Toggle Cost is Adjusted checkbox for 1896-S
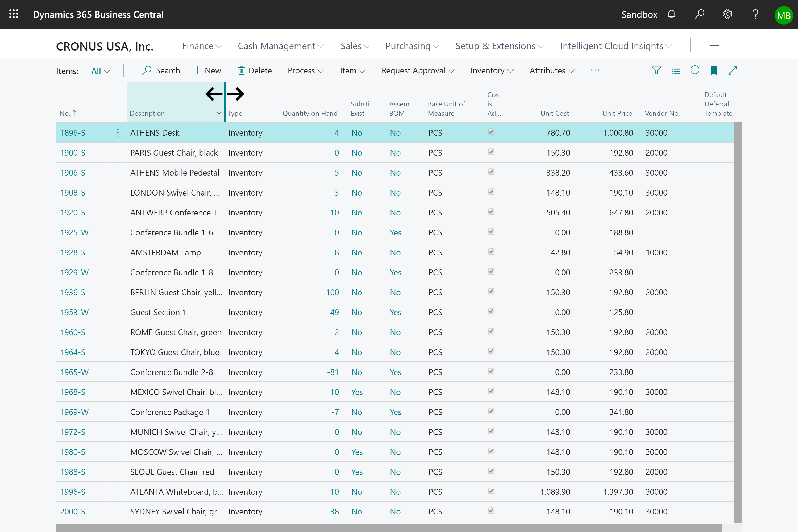The width and height of the screenshot is (798, 532). [x=491, y=132]
